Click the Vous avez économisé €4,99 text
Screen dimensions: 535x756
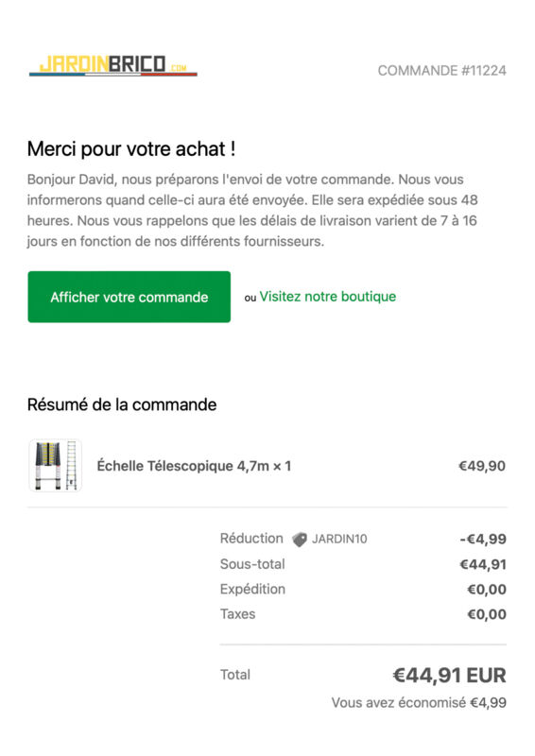pos(419,703)
